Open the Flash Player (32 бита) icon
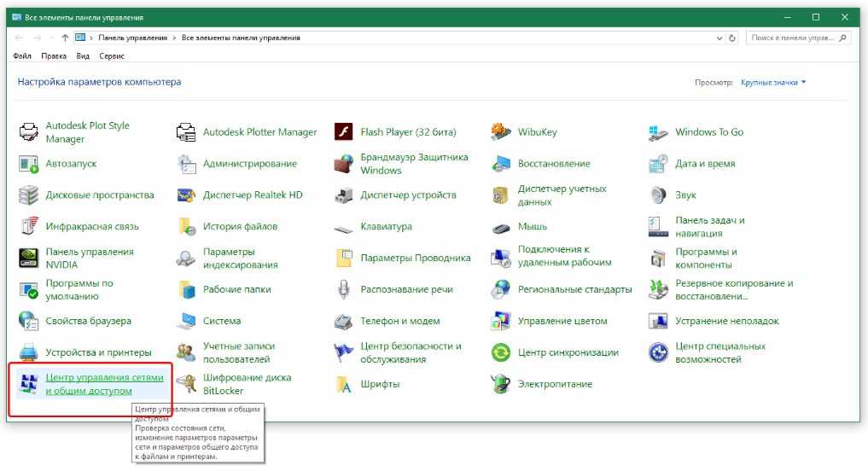This screenshot has width=868, height=471. [x=344, y=132]
